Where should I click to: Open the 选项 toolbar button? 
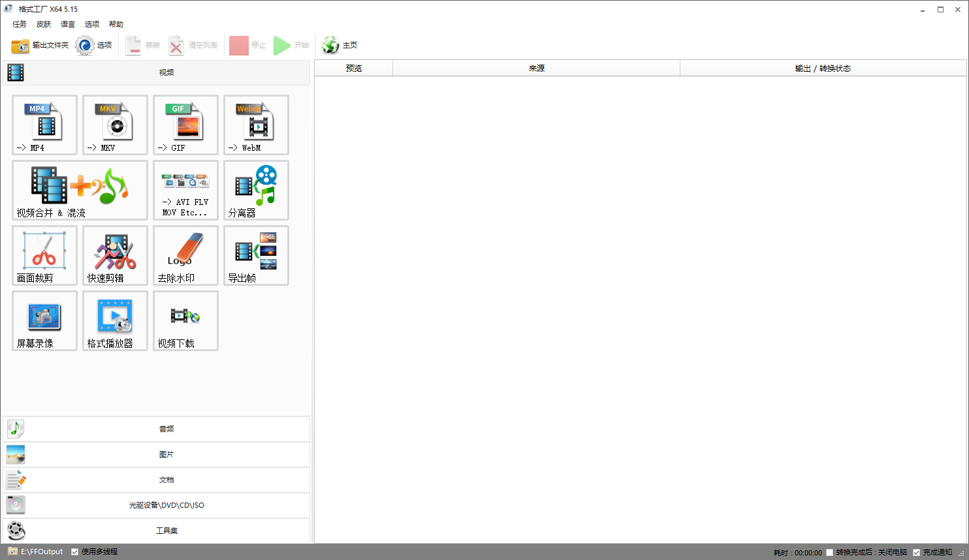click(x=94, y=45)
